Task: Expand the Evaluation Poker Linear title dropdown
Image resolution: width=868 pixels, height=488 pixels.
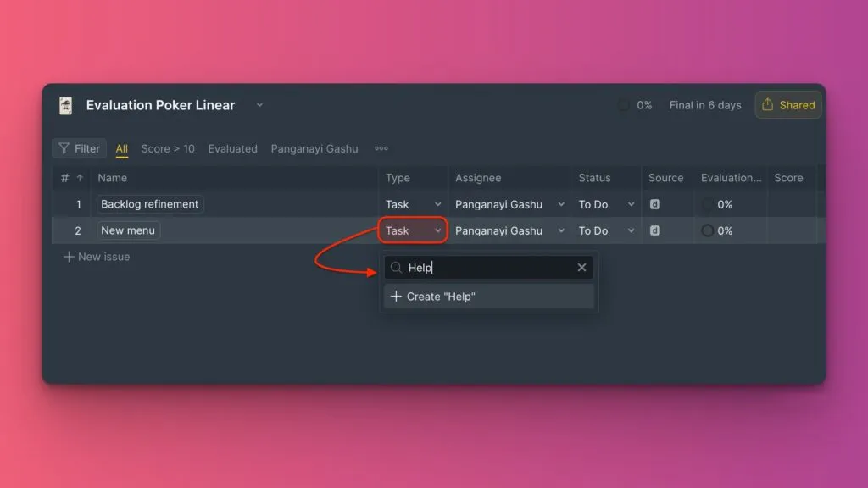Action: 259,105
